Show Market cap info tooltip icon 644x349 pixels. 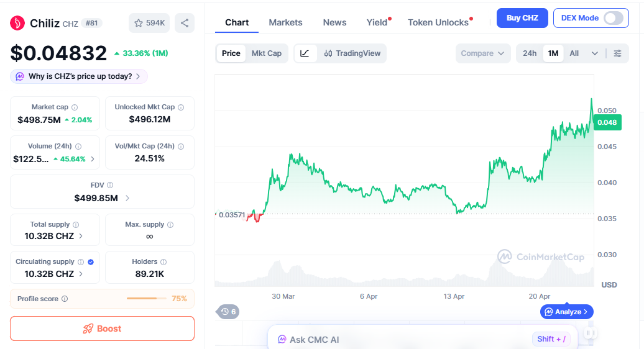pos(75,107)
